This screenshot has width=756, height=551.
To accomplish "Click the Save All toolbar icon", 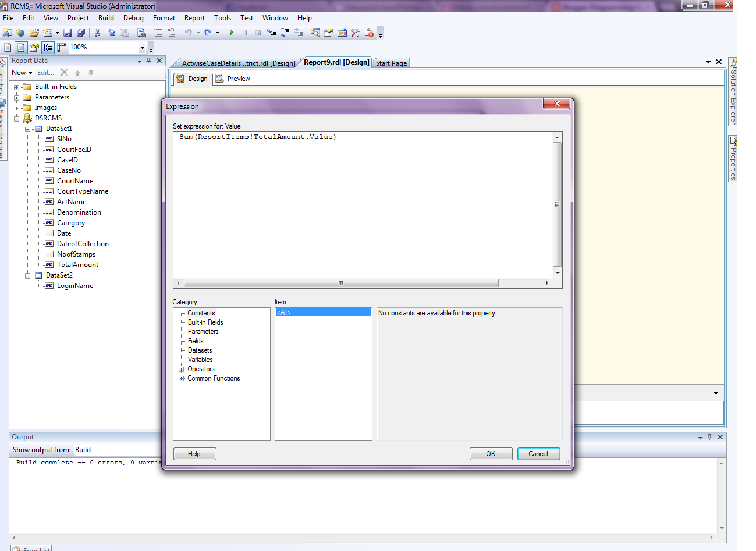I will [81, 33].
